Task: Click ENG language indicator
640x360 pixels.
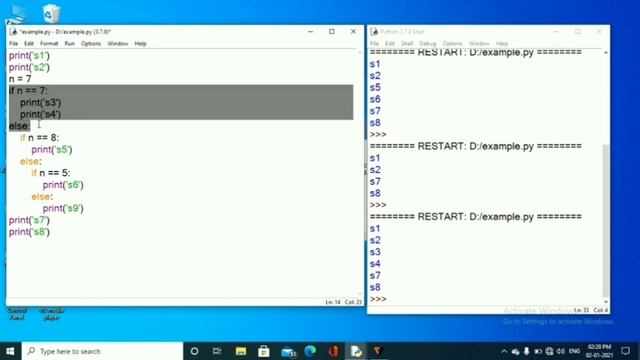Action: [x=574, y=351]
